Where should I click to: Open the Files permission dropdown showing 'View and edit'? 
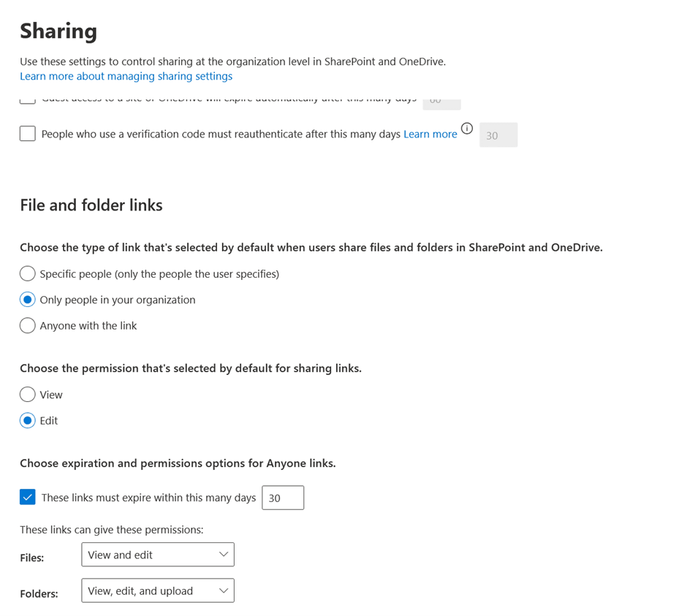158,555
